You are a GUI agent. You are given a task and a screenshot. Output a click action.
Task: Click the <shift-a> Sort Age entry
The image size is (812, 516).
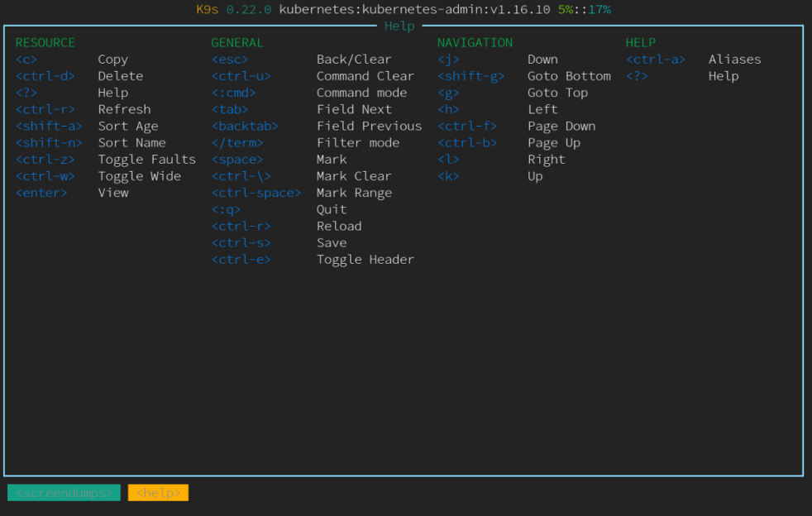pyautogui.click(x=49, y=127)
